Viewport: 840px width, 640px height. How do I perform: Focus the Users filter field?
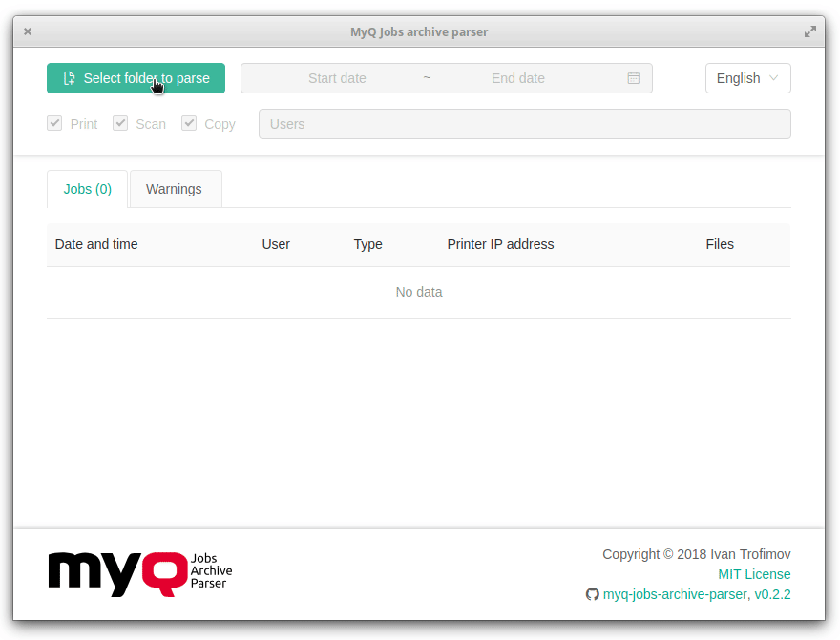pos(524,124)
